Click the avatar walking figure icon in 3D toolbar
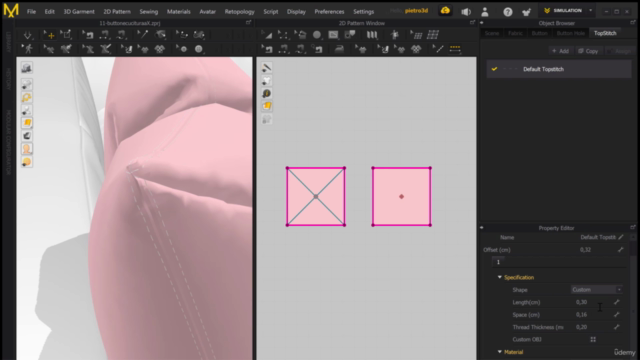The width and height of the screenshot is (640, 360). (x=28, y=49)
